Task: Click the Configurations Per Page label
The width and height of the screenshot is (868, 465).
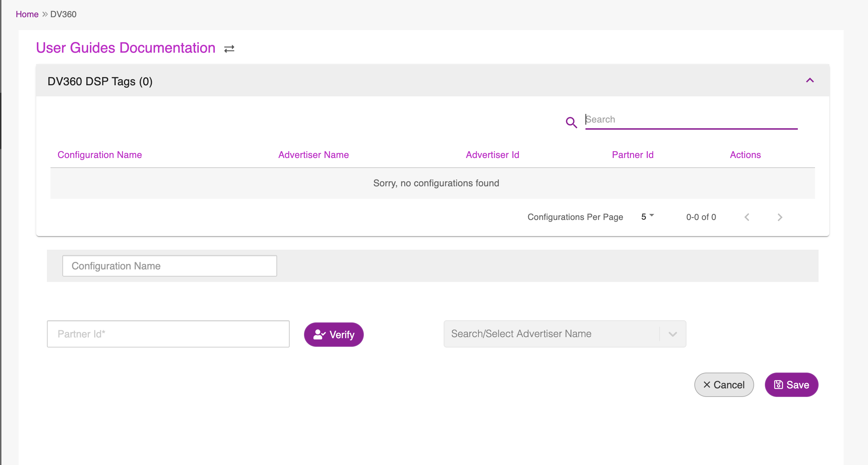Action: [575, 217]
